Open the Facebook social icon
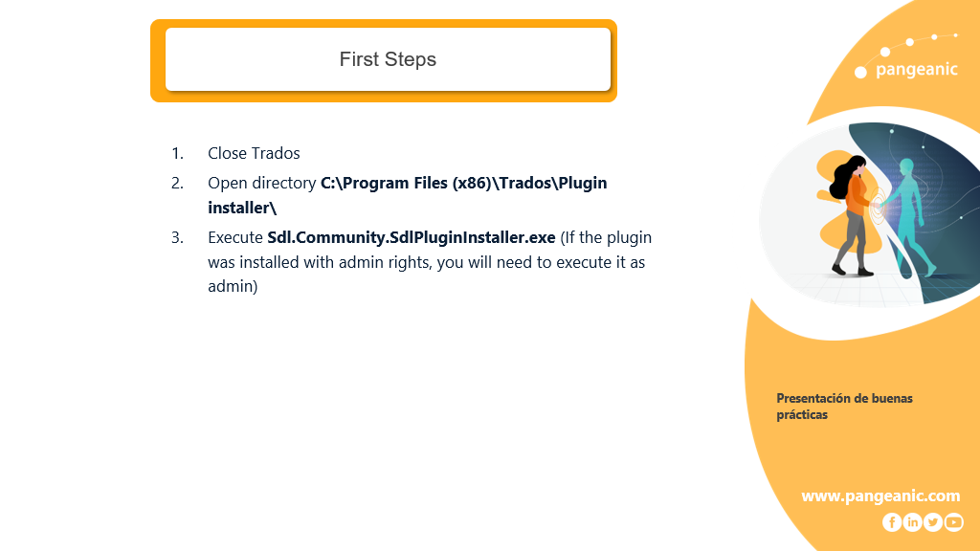This screenshot has width=980, height=551. pyautogui.click(x=892, y=522)
